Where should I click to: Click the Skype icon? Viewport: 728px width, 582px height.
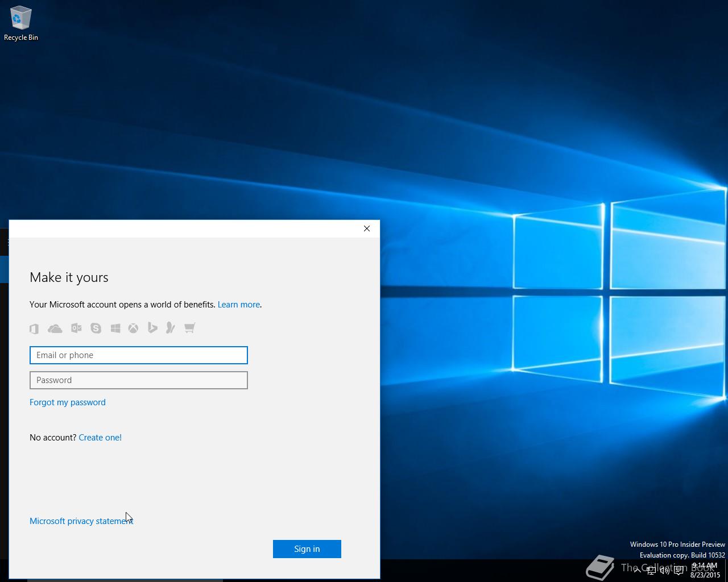96,328
